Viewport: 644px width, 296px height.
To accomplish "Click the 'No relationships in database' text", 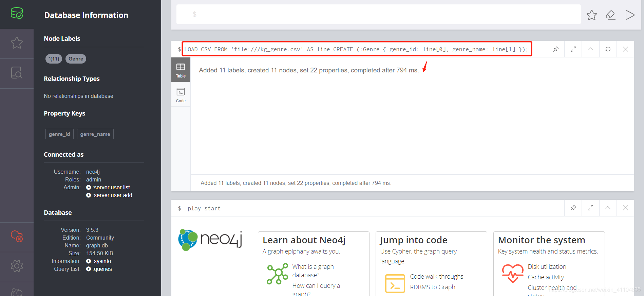I will (78, 96).
